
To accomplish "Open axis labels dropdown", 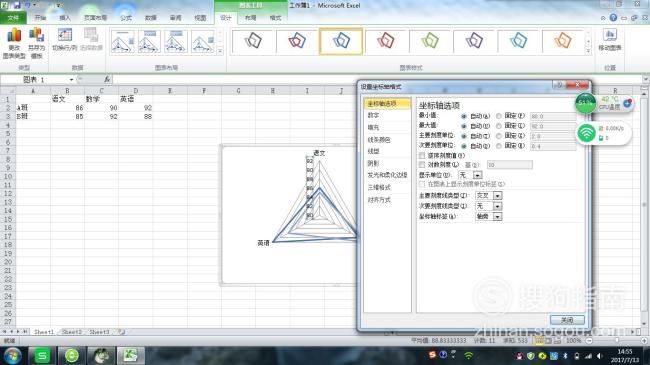I will point(497,217).
